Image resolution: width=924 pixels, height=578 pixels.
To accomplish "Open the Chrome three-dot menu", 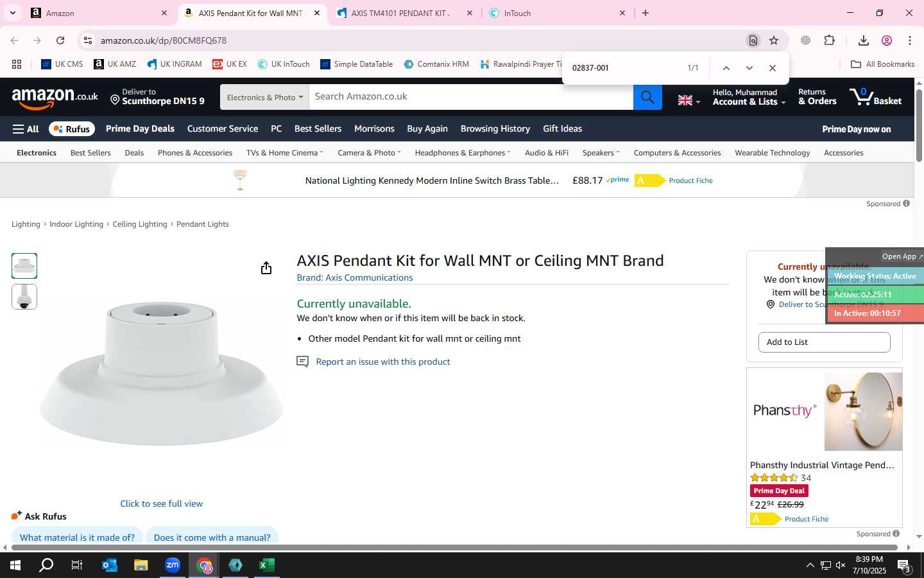I will point(910,40).
